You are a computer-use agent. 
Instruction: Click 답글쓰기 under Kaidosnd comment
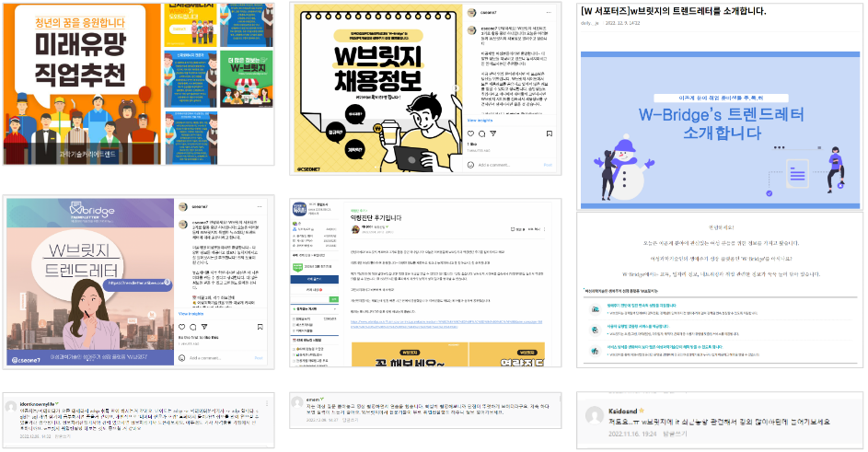(x=676, y=434)
